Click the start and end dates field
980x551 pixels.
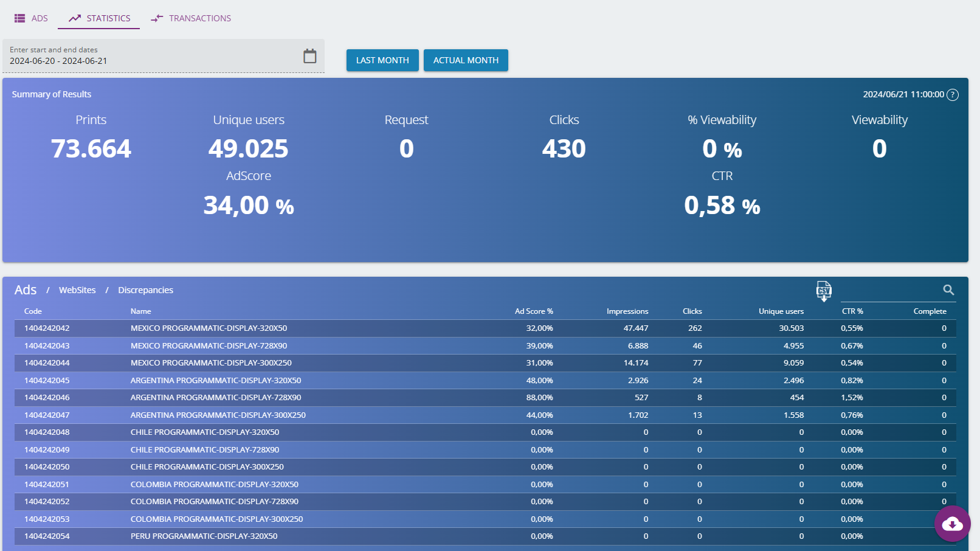(x=152, y=56)
